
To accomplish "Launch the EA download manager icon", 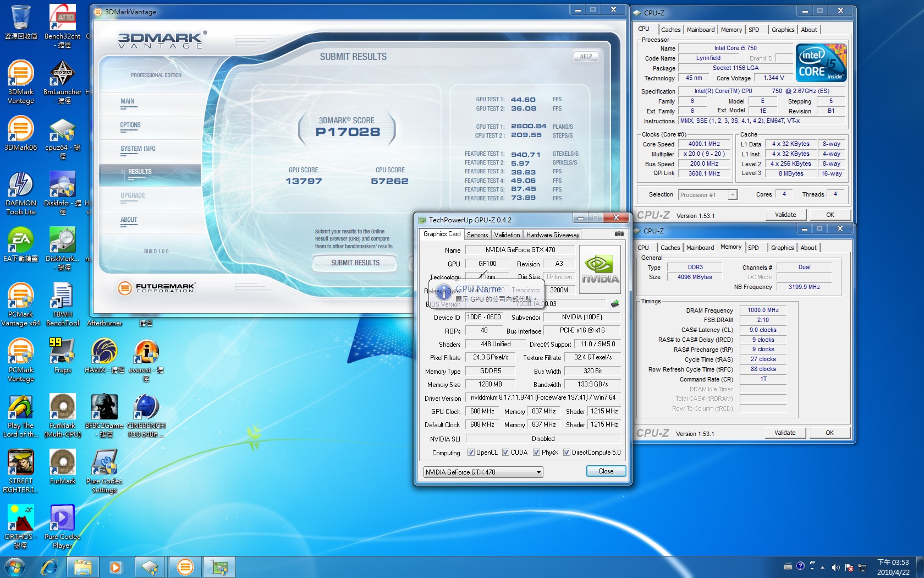I will [21, 244].
